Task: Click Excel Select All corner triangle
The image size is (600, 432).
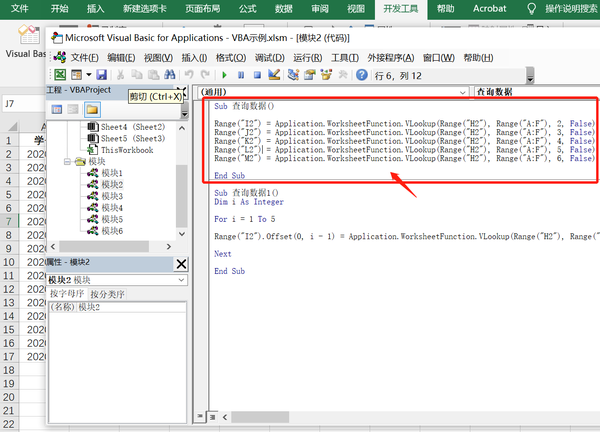Action: pos(12,126)
